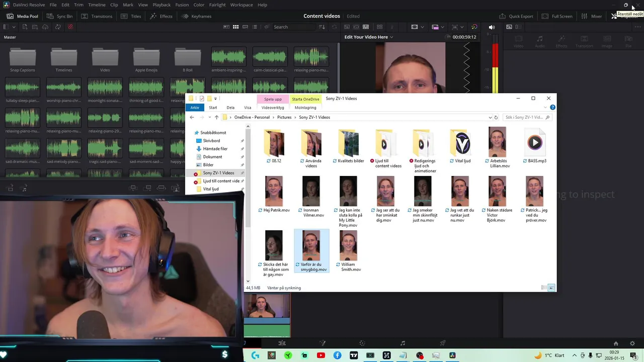The width and height of the screenshot is (644, 362).
Task: Select William Smith.mov video file
Action: [x=349, y=250]
